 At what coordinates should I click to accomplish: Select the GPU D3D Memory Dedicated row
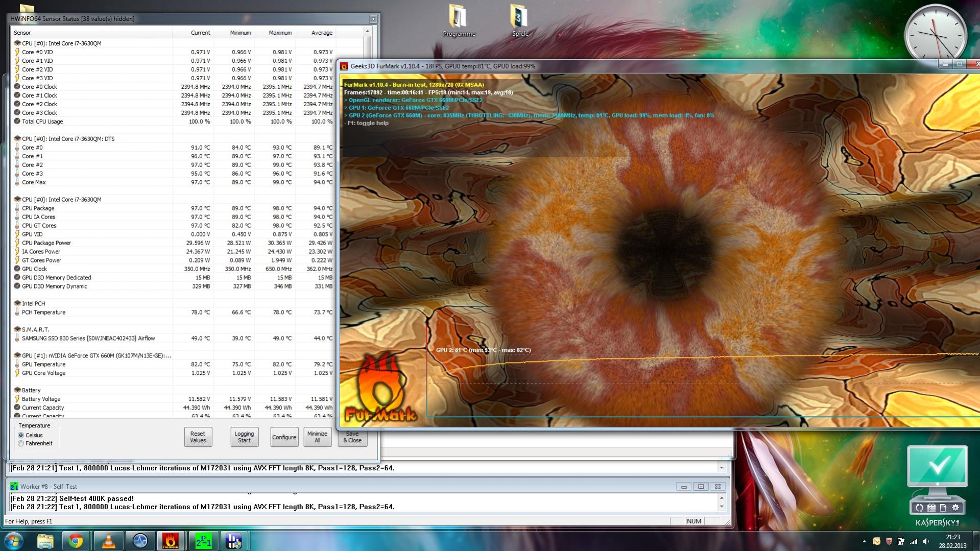point(173,278)
